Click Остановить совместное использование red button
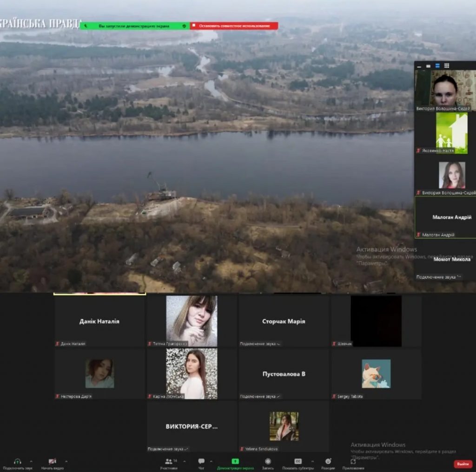 coord(234,26)
